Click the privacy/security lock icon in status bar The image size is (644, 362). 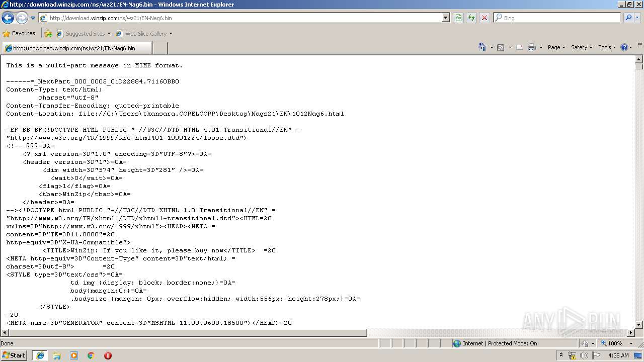(x=585, y=343)
